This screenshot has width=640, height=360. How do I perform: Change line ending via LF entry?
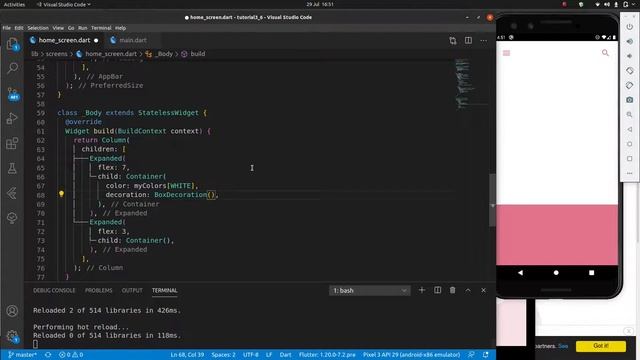tap(269, 355)
